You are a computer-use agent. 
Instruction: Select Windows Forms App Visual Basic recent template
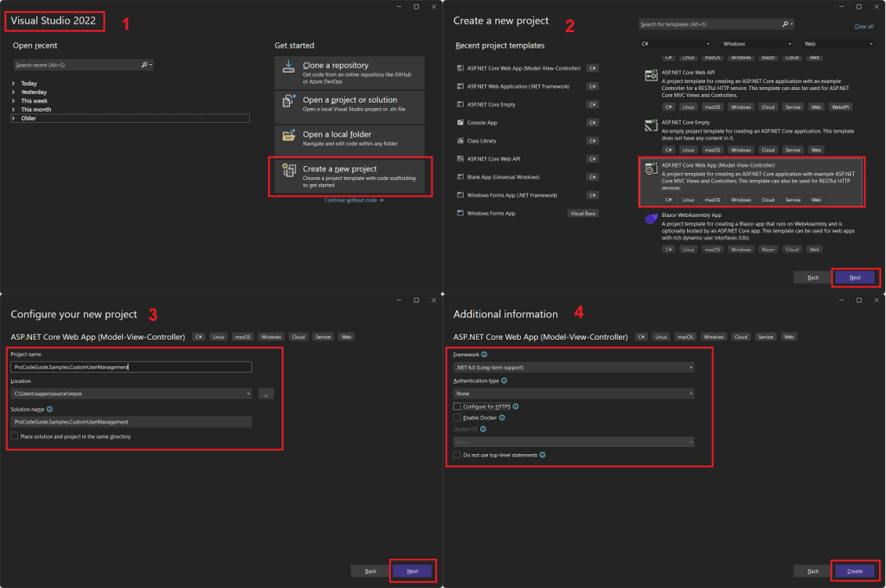click(527, 214)
